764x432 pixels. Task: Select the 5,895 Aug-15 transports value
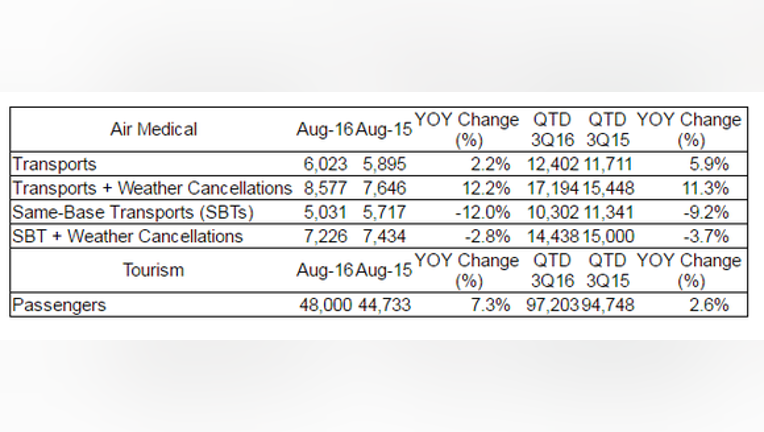(x=384, y=164)
